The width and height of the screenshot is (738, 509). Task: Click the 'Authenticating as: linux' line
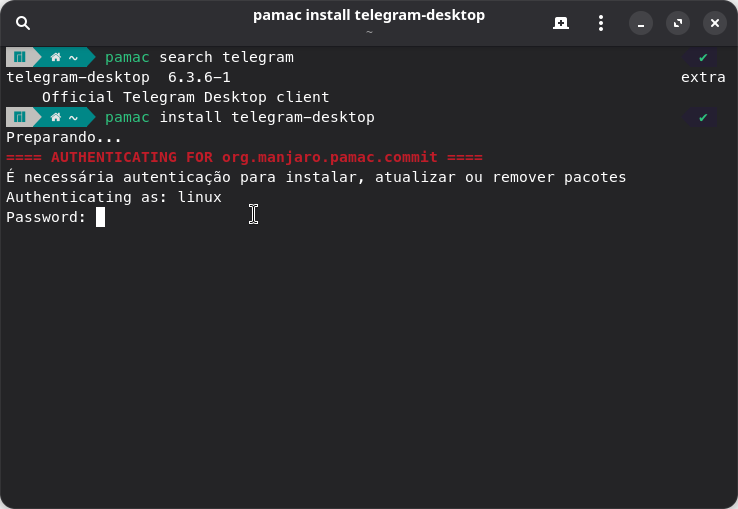(113, 197)
